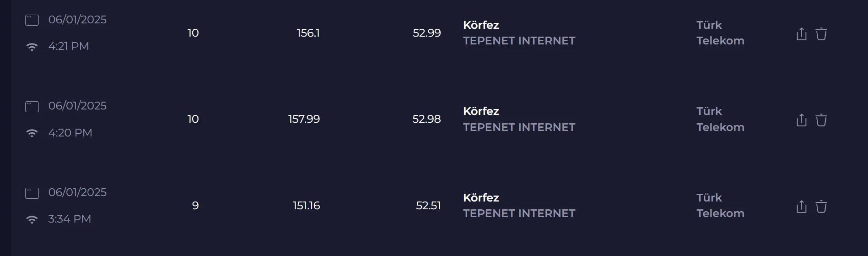Open the Körfez server link in the 4:20 PM row
Image resolution: width=868 pixels, height=256 pixels.
(481, 111)
